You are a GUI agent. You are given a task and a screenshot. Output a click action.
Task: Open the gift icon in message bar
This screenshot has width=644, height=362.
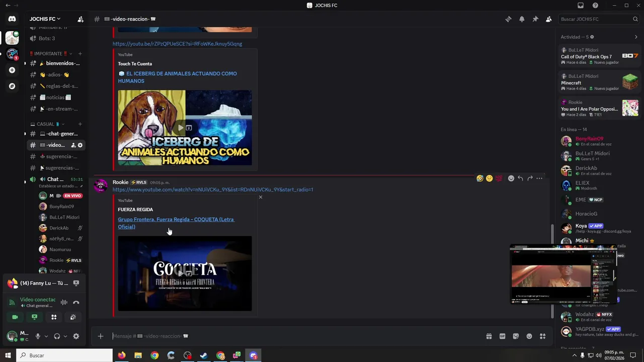pos(489,336)
